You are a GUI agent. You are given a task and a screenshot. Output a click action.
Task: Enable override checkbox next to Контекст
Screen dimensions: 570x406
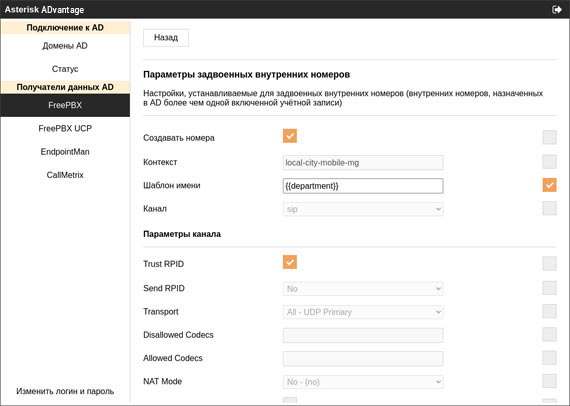[549, 162]
